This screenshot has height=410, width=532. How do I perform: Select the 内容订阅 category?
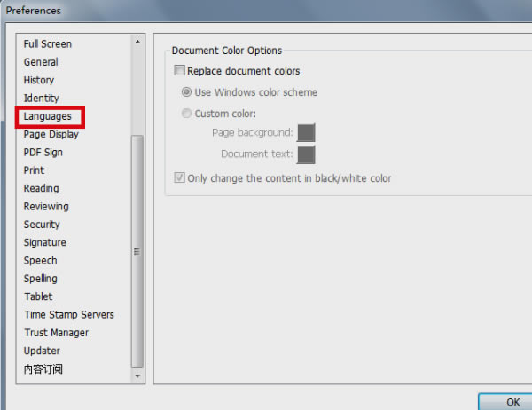(x=43, y=368)
